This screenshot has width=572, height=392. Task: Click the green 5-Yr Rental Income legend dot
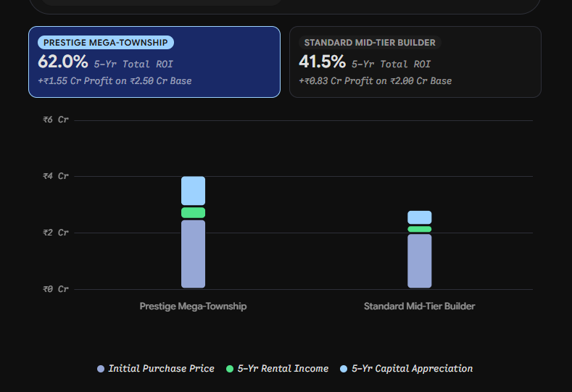230,369
